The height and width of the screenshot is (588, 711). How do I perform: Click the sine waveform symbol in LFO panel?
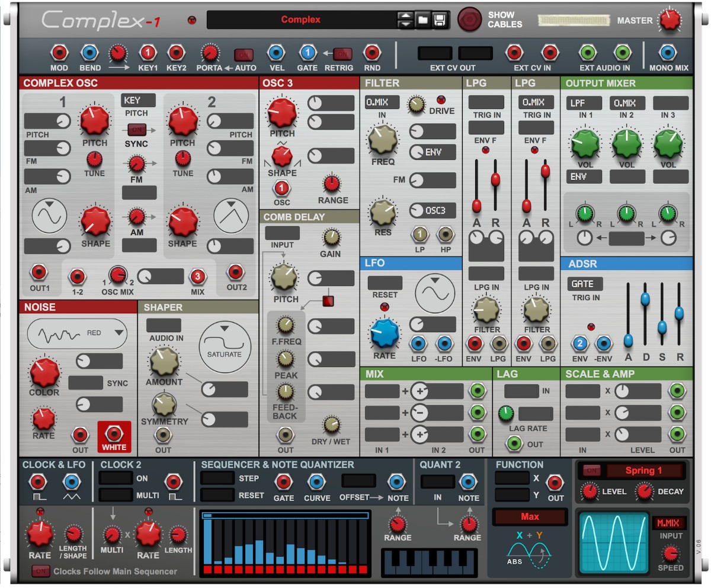[x=437, y=293]
